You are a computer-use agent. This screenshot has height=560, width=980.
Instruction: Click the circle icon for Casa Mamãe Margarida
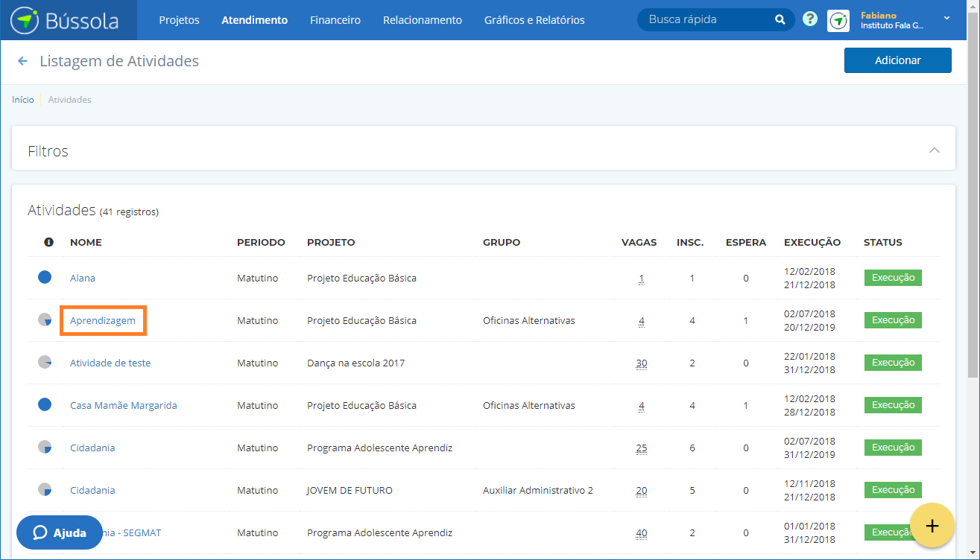coord(45,404)
